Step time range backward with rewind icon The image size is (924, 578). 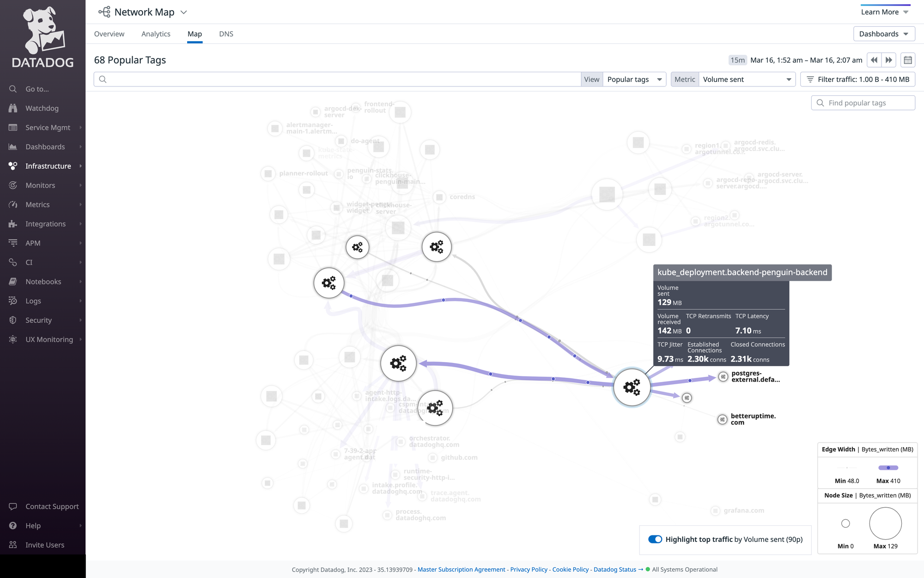(x=874, y=60)
